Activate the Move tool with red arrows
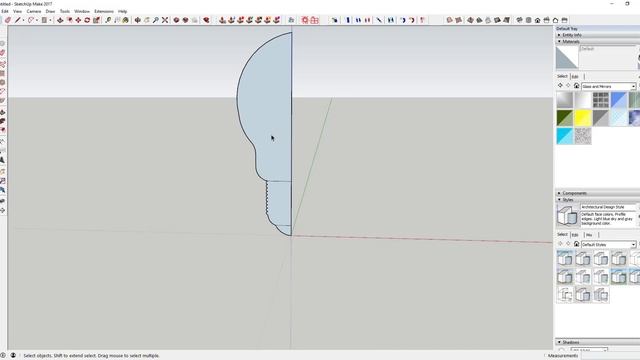Image resolution: width=640 pixels, height=360 pixels. (x=78, y=20)
